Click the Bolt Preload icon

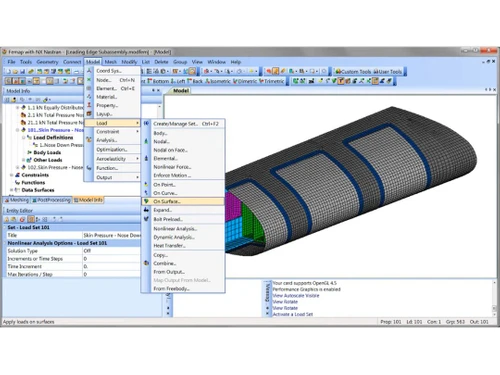pyautogui.click(x=146, y=219)
